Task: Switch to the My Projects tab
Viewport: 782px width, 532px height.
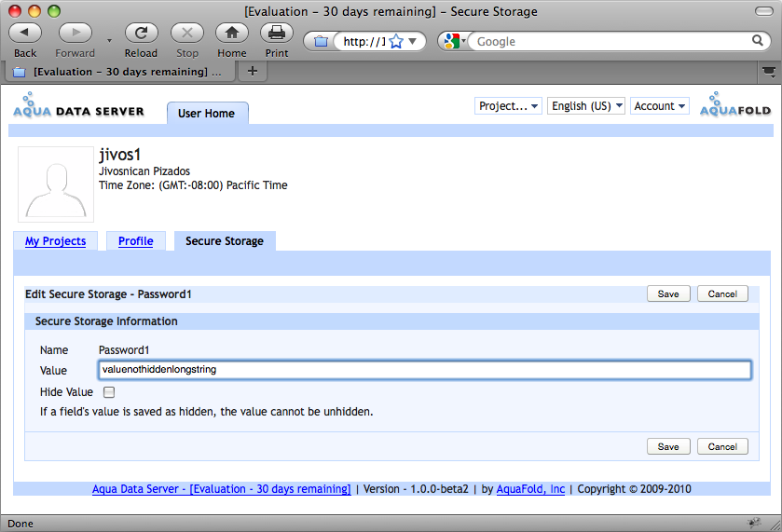Action: point(55,241)
